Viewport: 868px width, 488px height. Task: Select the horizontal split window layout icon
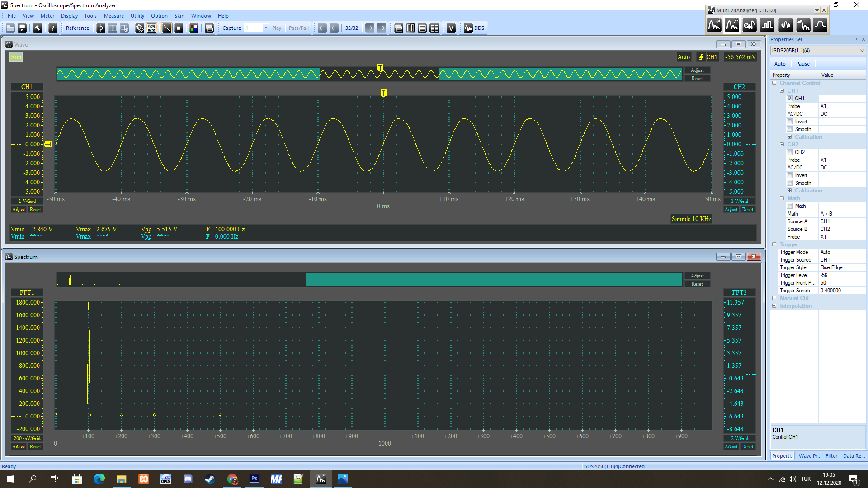pyautogui.click(x=422, y=28)
